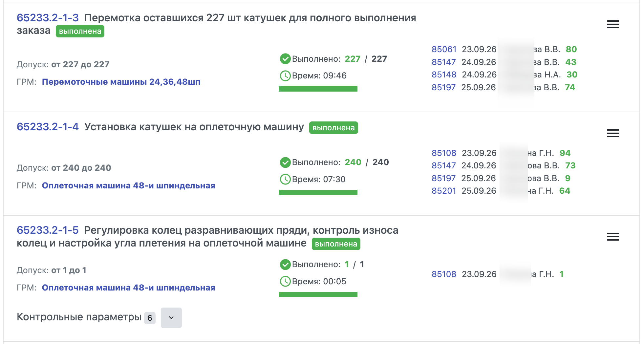Viewport: 644px width, 344px height.
Task: Open record 85201 dated 25.09.26
Action: [444, 191]
